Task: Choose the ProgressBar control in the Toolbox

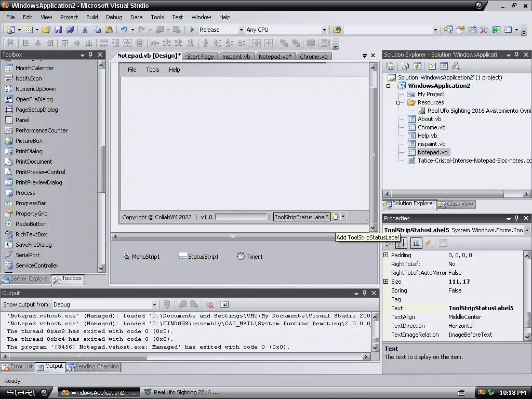Action: [x=31, y=203]
